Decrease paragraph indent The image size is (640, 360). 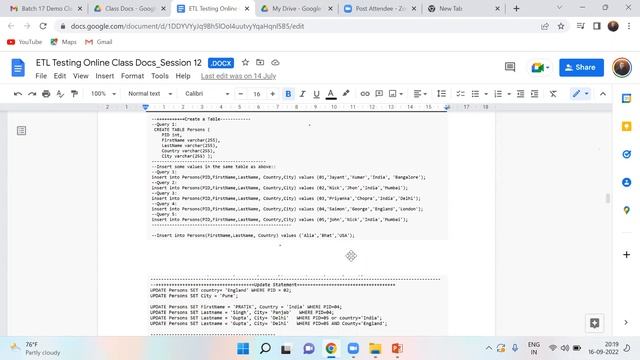[520, 94]
